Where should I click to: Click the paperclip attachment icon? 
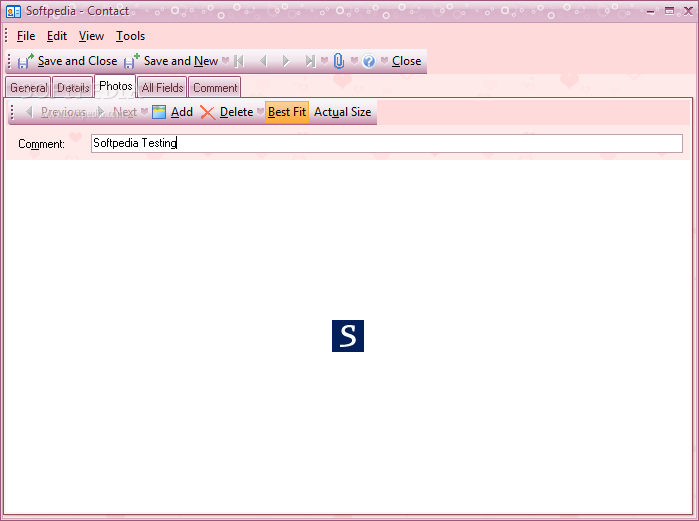click(x=339, y=61)
